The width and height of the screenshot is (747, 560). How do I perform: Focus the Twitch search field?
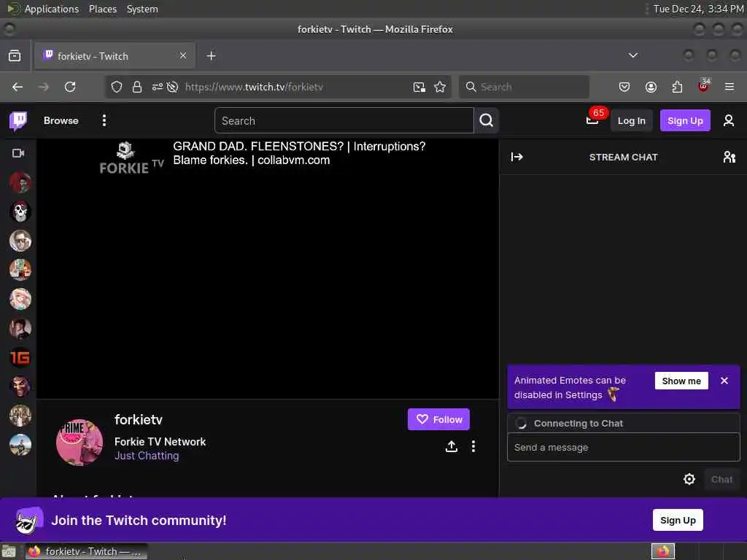[344, 120]
